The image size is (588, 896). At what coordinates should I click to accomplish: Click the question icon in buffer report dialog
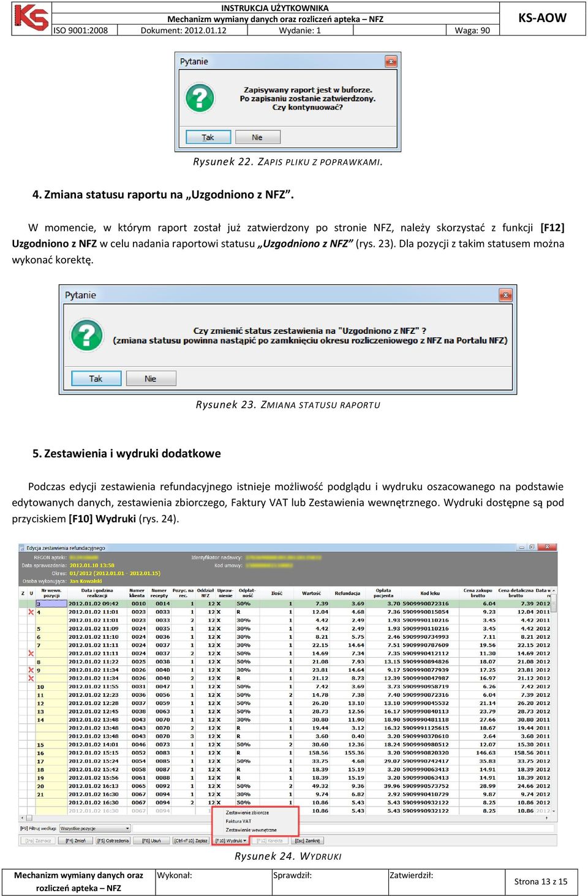point(200,98)
